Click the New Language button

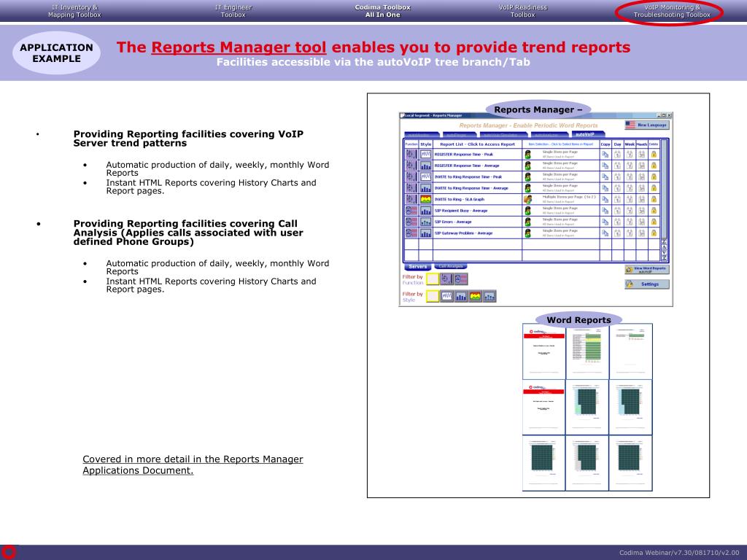pyautogui.click(x=647, y=125)
